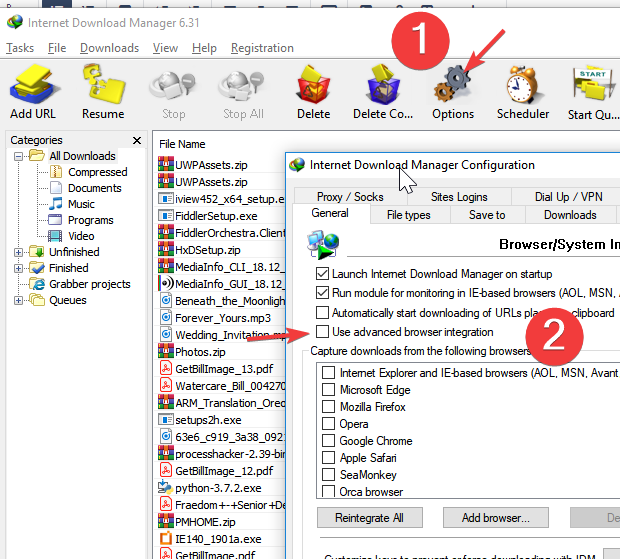Open the Registration menu

point(262,48)
